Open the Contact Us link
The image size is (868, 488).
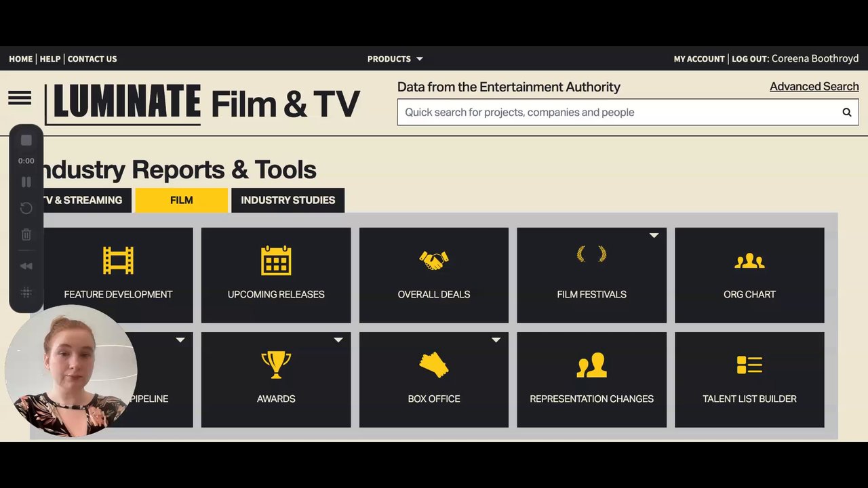pyautogui.click(x=92, y=59)
